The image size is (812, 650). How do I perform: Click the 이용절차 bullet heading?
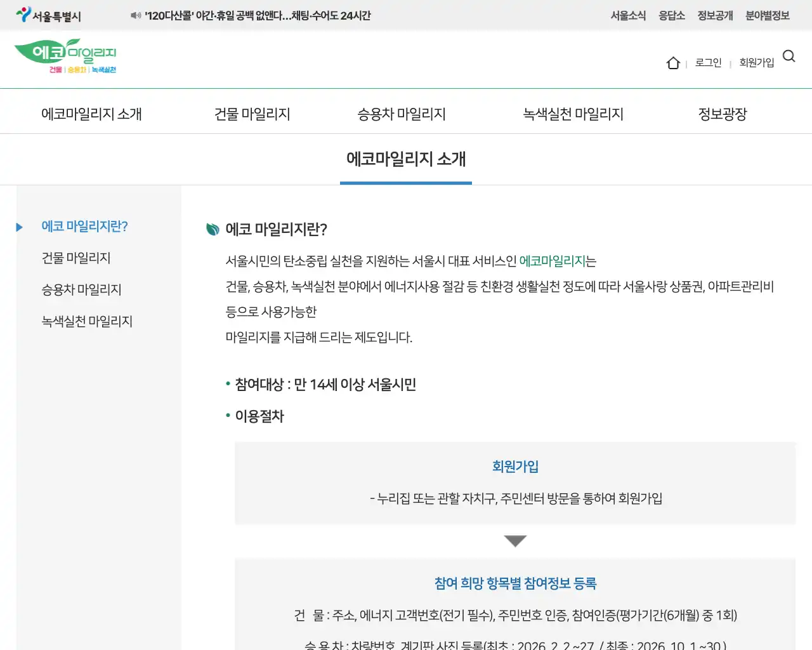[x=259, y=416]
